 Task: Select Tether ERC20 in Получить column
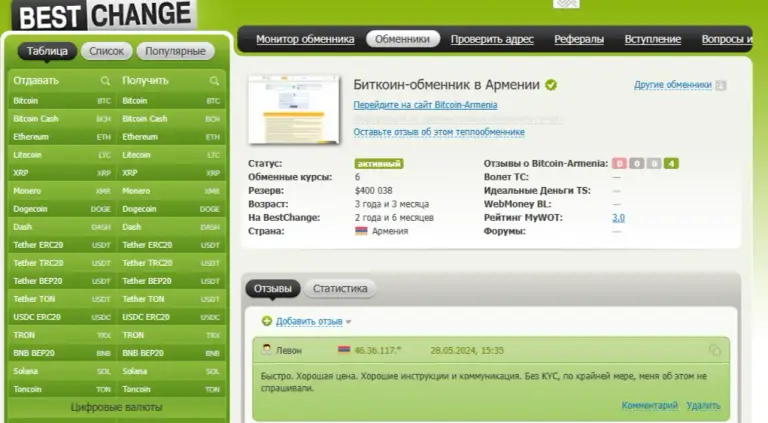[x=171, y=245]
